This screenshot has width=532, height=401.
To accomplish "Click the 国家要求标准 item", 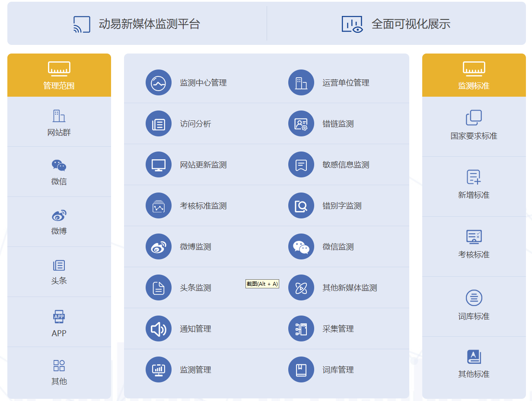I will tap(474, 126).
